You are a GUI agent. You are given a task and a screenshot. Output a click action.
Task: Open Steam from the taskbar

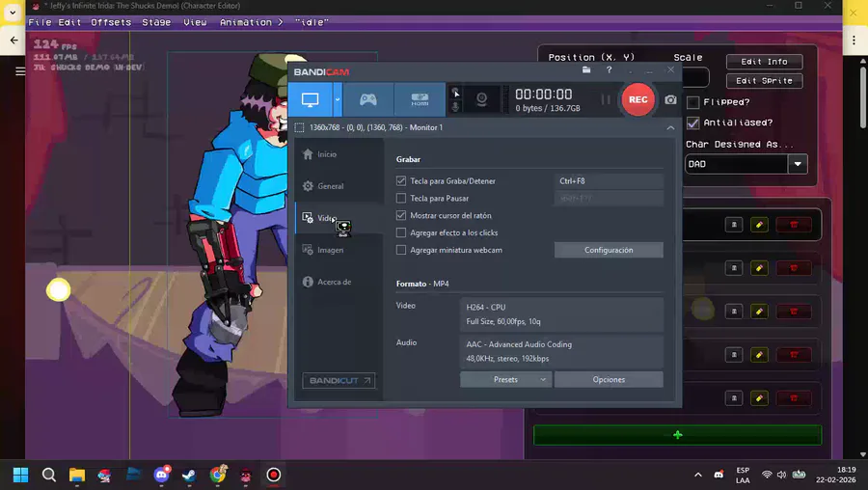coord(189,476)
